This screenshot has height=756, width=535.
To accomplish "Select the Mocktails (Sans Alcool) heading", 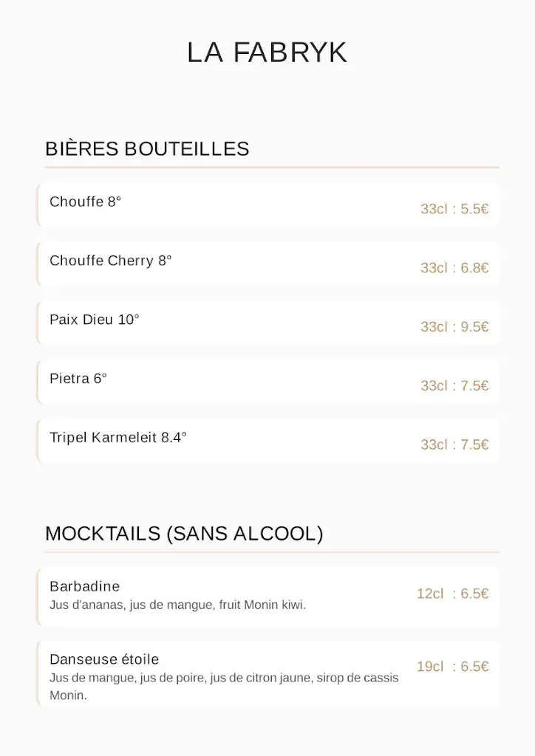I will pyautogui.click(x=184, y=534).
